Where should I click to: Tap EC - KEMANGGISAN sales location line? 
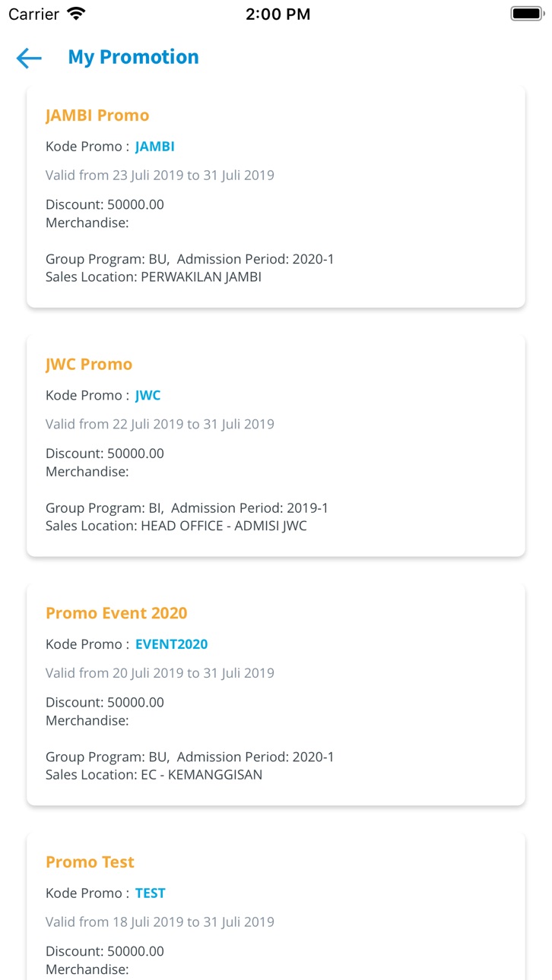[x=154, y=775]
